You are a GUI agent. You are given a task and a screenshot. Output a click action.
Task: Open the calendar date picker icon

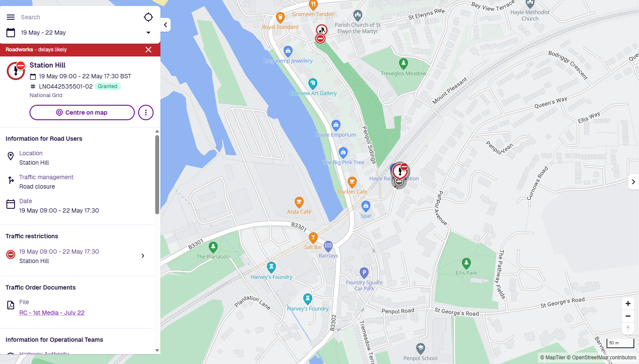pos(11,33)
